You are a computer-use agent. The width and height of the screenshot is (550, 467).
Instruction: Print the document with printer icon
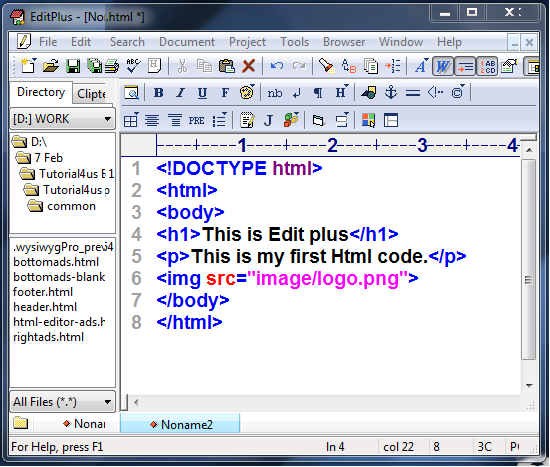[x=112, y=66]
